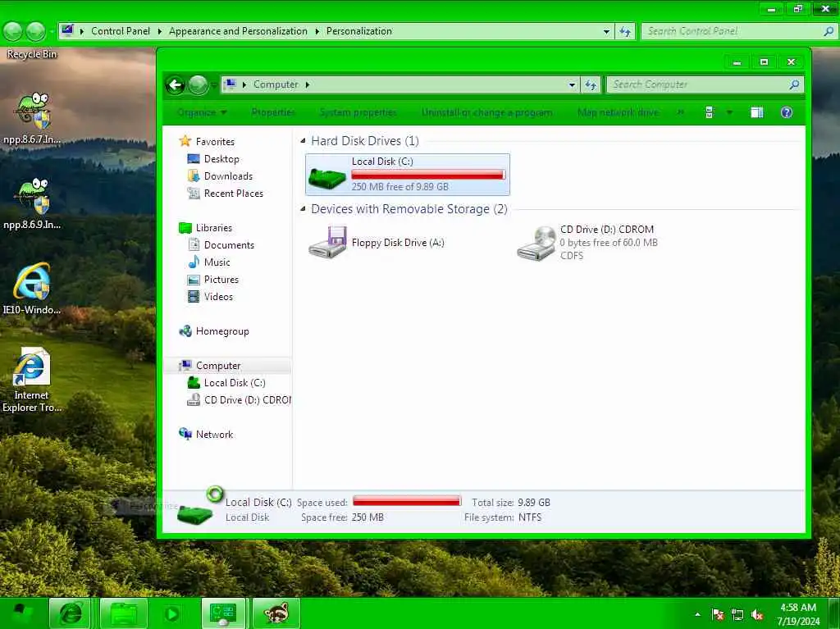Click the Forward arrow in the Computer window

click(198, 84)
